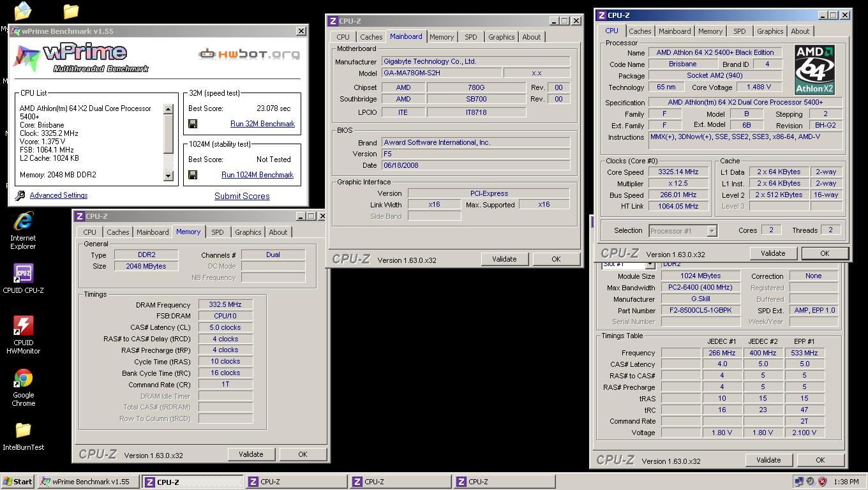Click Submit Scores link

pos(242,196)
